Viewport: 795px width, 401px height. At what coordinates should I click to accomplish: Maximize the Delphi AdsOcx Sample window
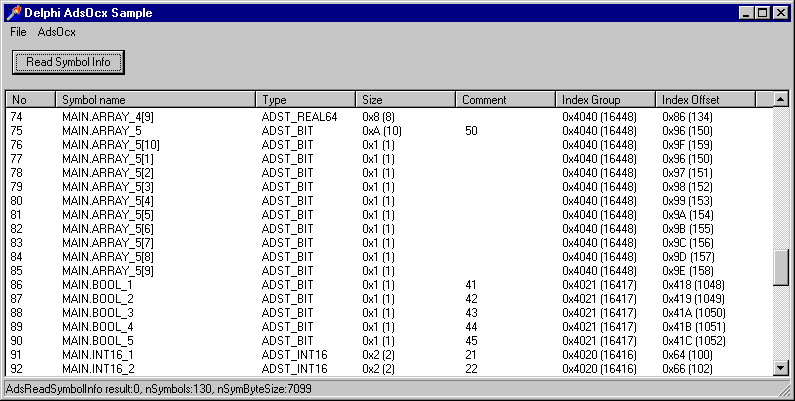tap(762, 13)
